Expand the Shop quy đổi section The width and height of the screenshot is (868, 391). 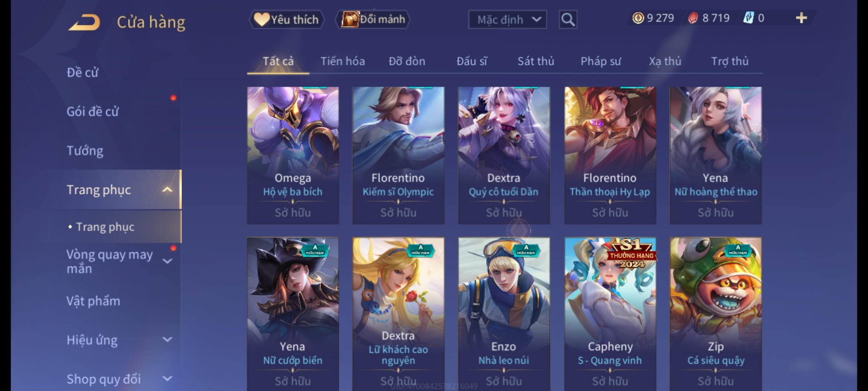tap(167, 379)
